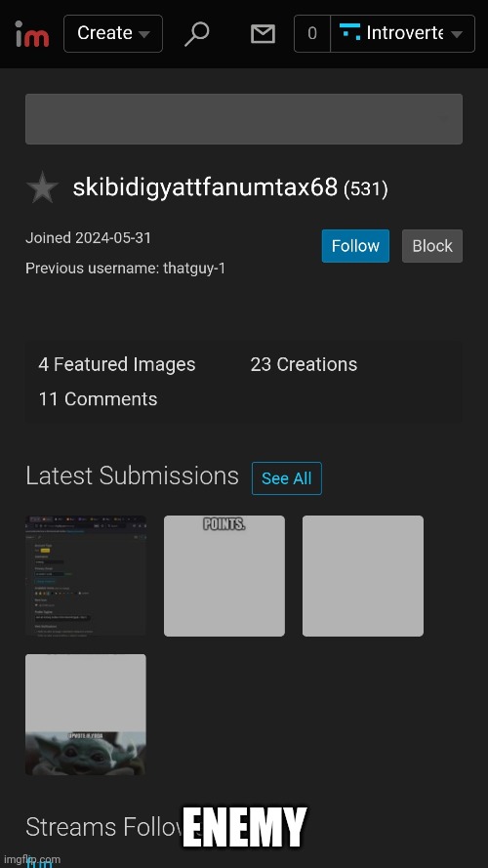The width and height of the screenshot is (488, 868).
Task: Open the POINTS meme thumbnail
Action: (224, 576)
